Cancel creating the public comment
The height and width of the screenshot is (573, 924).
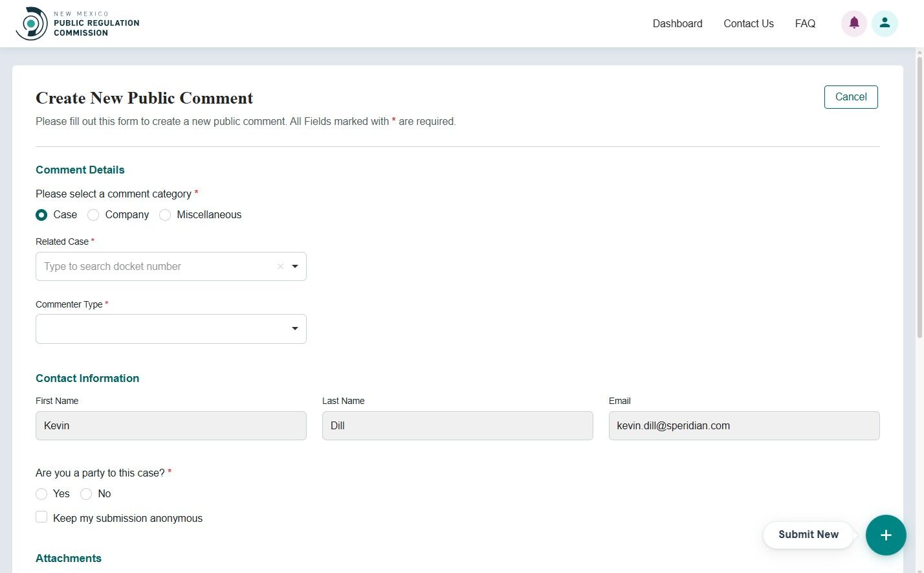850,96
